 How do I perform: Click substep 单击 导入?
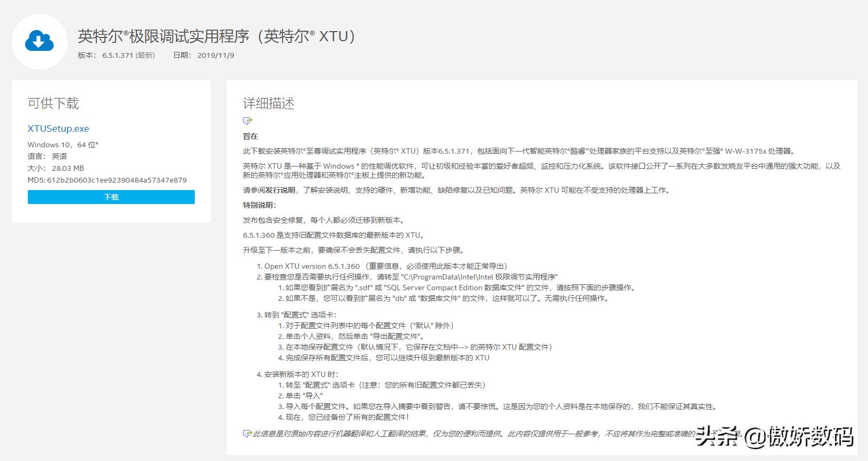(301, 396)
